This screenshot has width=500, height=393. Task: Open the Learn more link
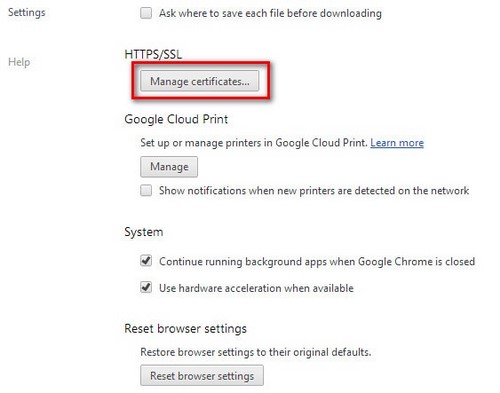pyautogui.click(x=397, y=143)
